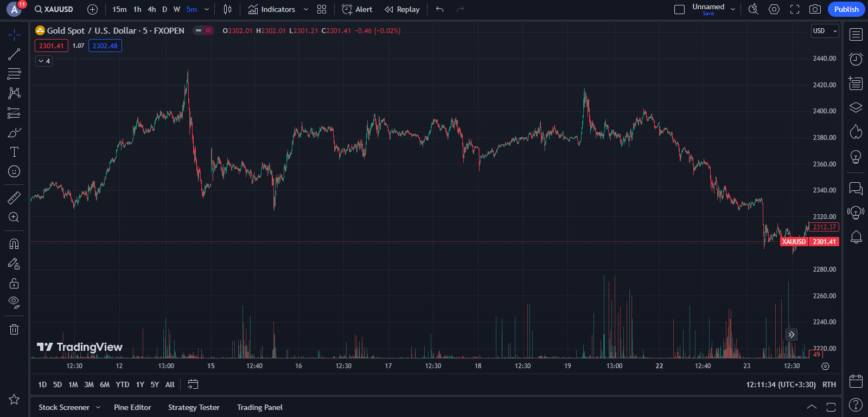The width and height of the screenshot is (868, 417).
Task: Open chart settings gear
Action: click(774, 9)
